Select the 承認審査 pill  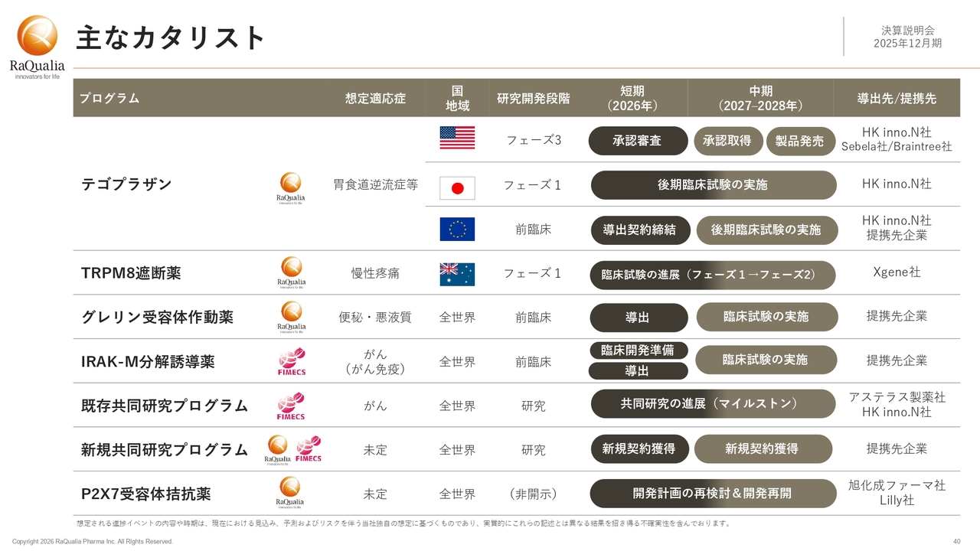point(638,141)
